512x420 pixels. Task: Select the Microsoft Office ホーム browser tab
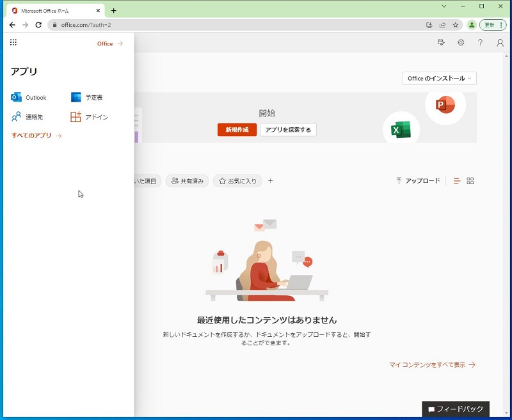[56, 11]
